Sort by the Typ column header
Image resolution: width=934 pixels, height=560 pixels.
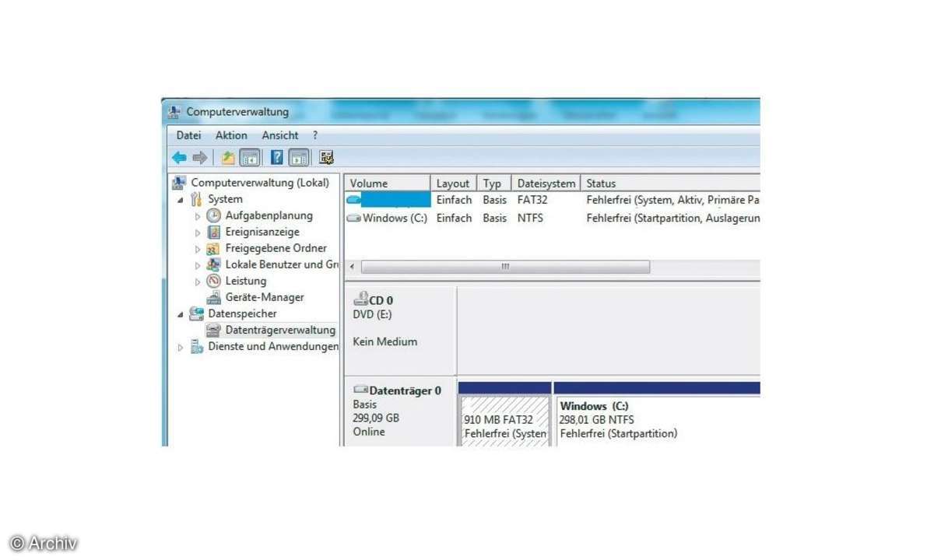click(x=493, y=184)
